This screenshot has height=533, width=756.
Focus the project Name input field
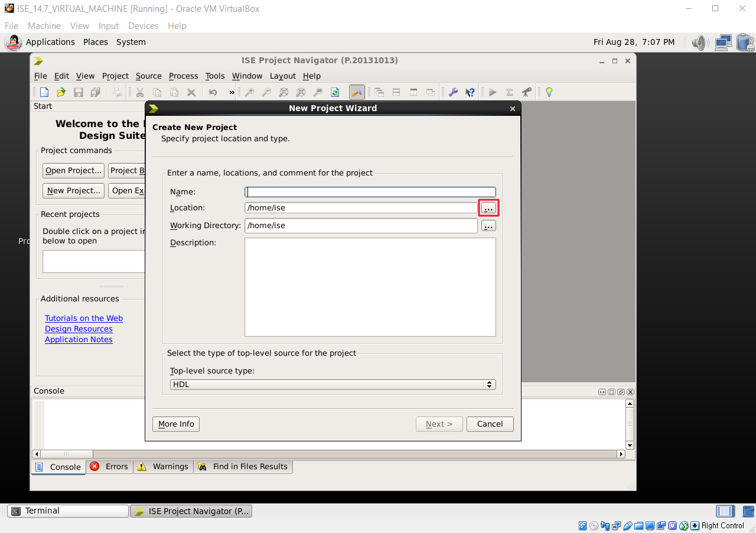pos(370,192)
